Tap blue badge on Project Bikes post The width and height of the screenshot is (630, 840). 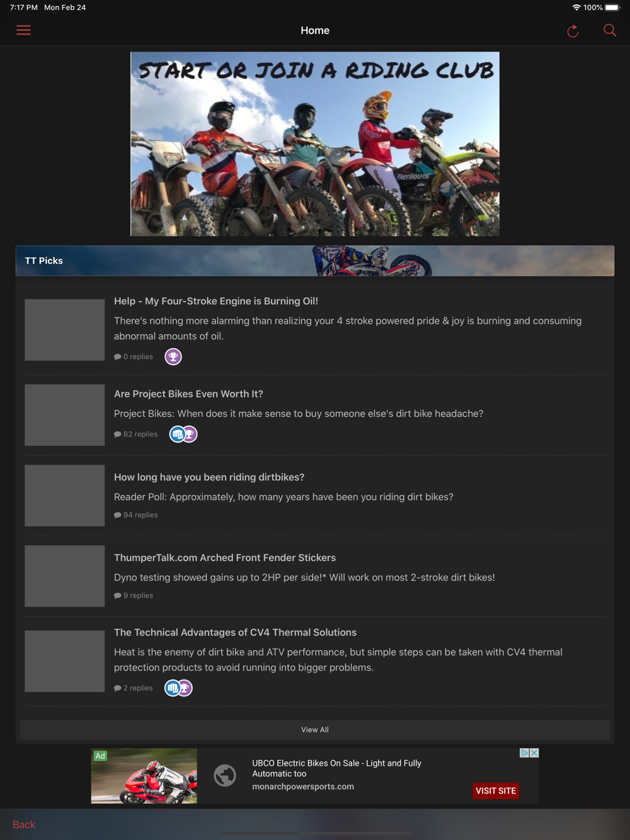[178, 434]
